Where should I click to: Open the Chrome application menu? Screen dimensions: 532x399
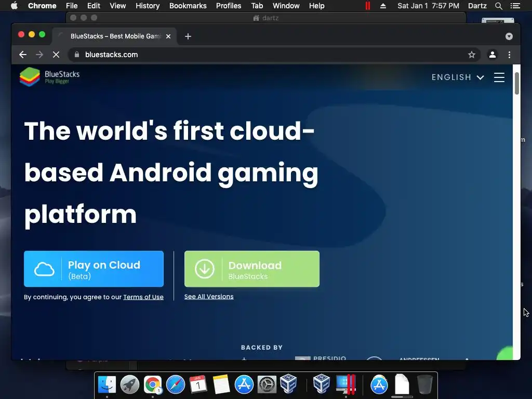(x=42, y=6)
